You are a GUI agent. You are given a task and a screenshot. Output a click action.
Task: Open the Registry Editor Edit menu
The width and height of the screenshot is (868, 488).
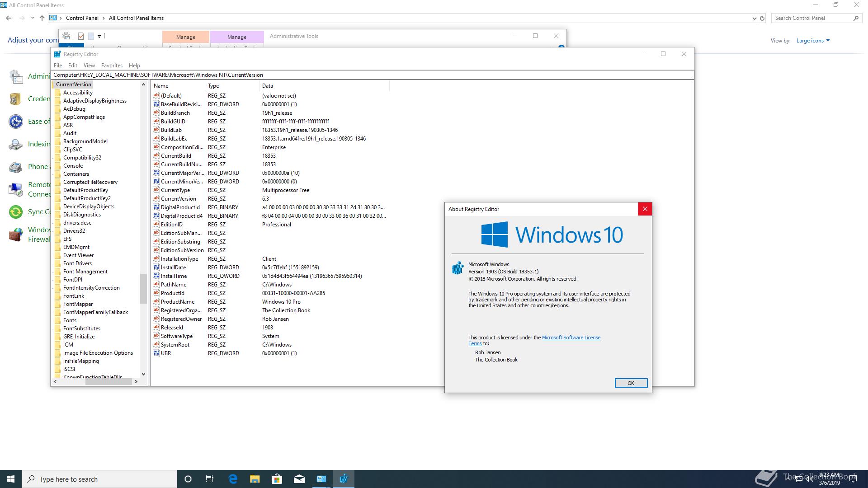pos(73,66)
